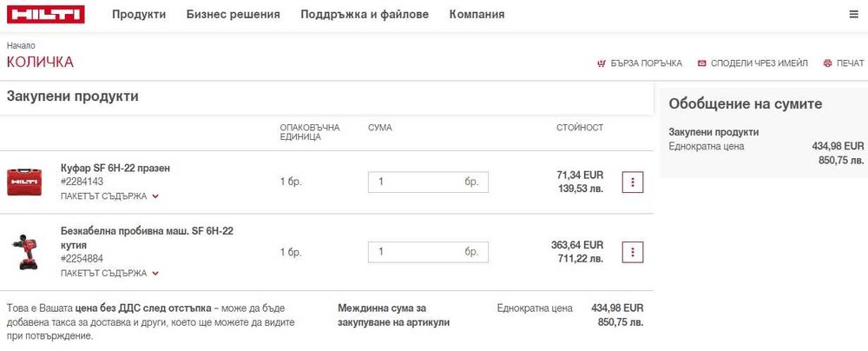Click the share via email envelope icon
868x351 pixels.
[x=701, y=63]
